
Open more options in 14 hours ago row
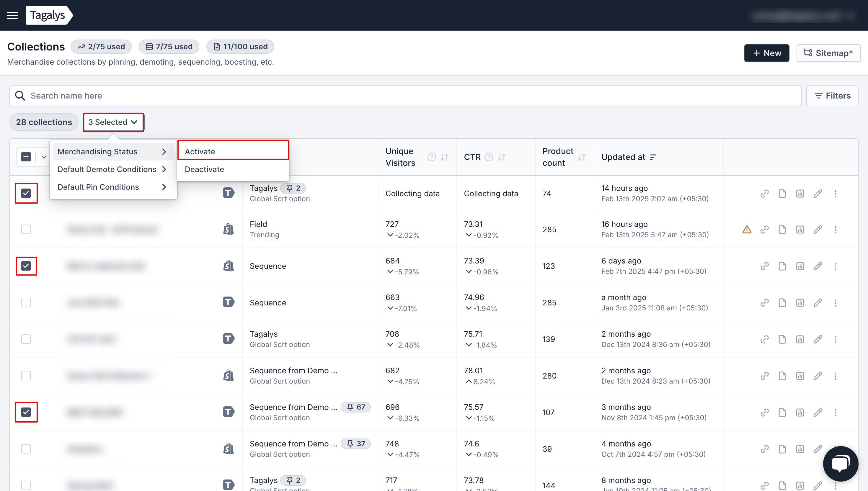pyautogui.click(x=835, y=194)
